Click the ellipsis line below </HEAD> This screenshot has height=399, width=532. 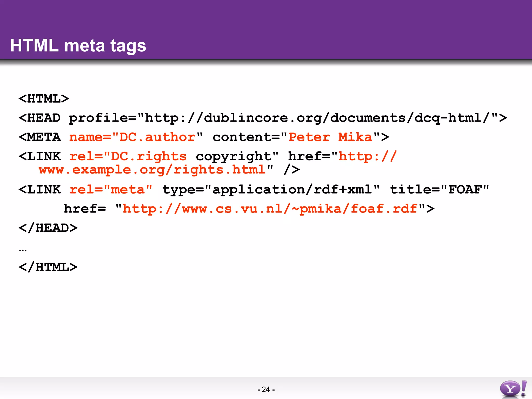pyautogui.click(x=23, y=250)
